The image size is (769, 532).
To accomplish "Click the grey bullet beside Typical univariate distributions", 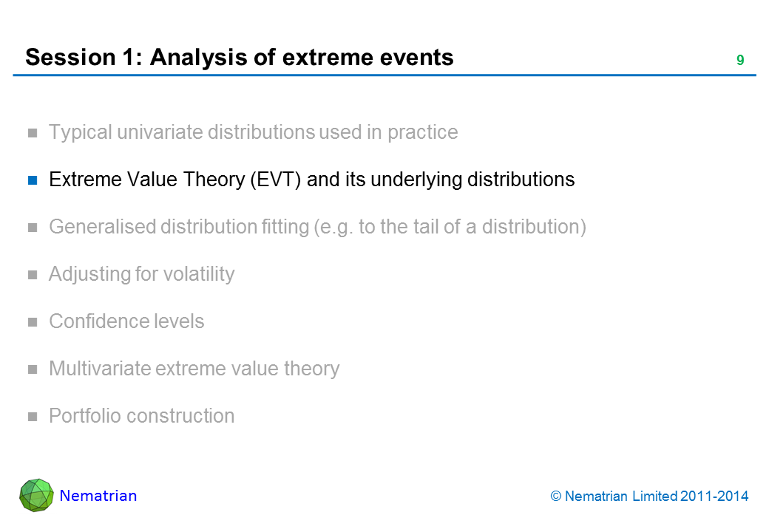I will pos(33,133).
